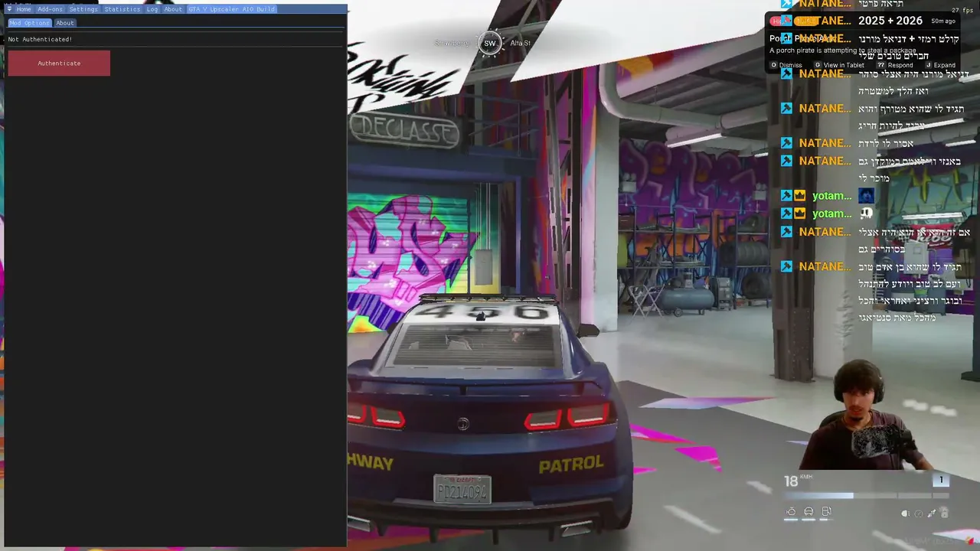Click the '50m ago' notification timestamp
The height and width of the screenshot is (551, 980).
pyautogui.click(x=943, y=21)
